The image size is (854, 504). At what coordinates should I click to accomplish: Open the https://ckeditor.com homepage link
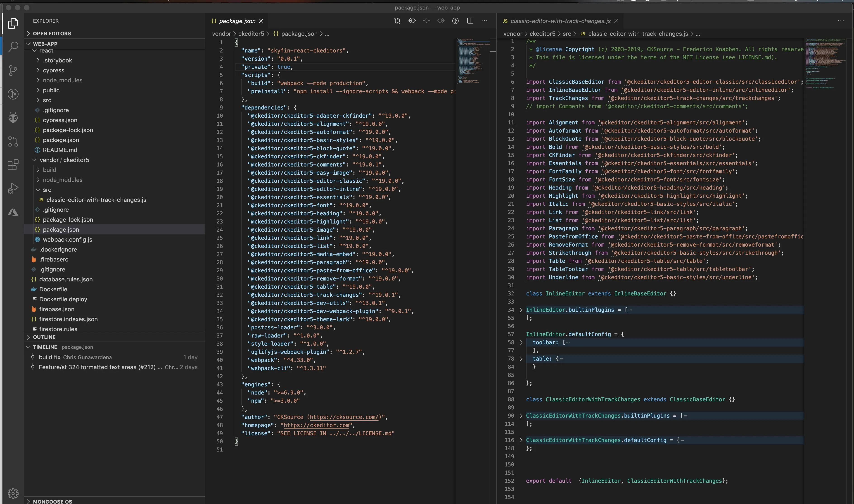[316, 425]
